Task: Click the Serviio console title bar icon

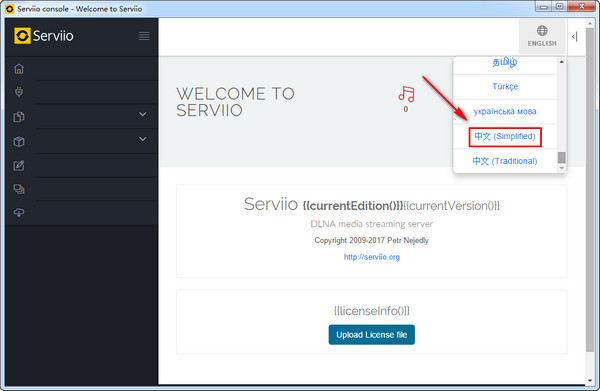Action: click(10, 8)
